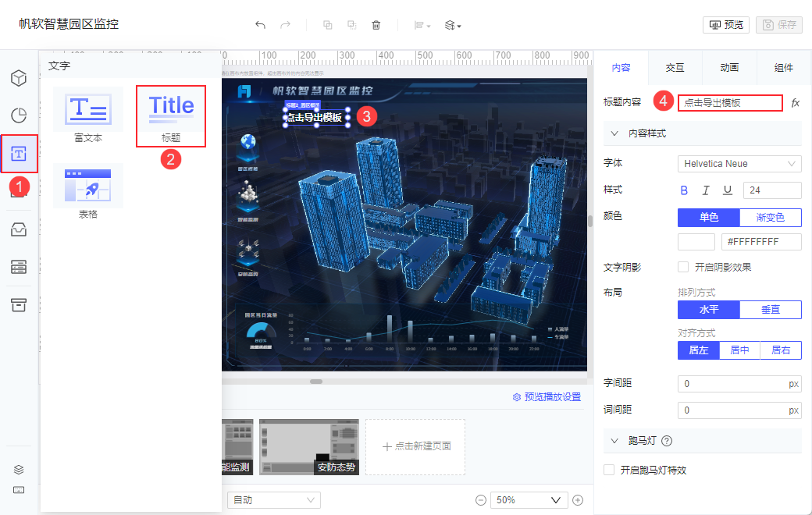Image resolution: width=812 pixels, height=515 pixels.
Task: Switch to the 内容 tab
Action: point(621,68)
